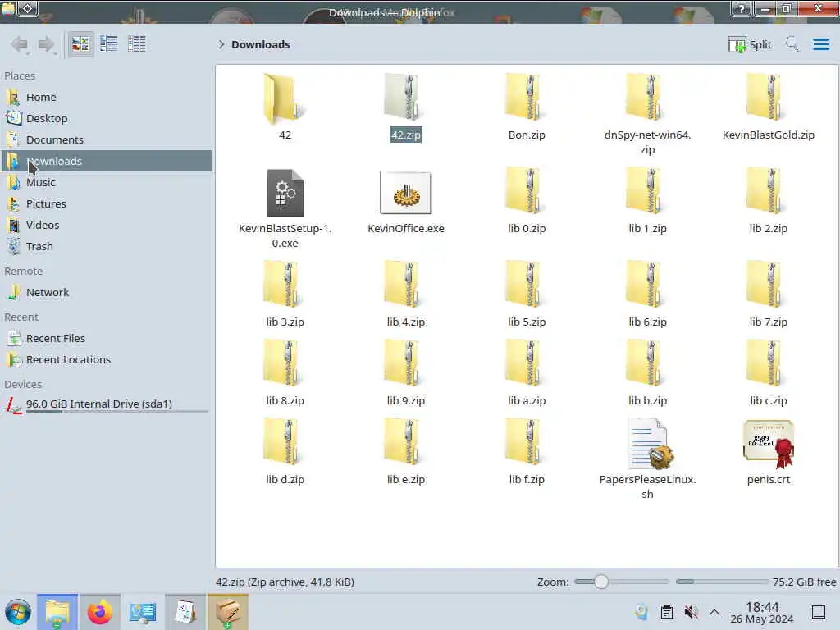This screenshot has height=630, width=840.
Task: Select lib e.zip archive
Action: point(405,451)
